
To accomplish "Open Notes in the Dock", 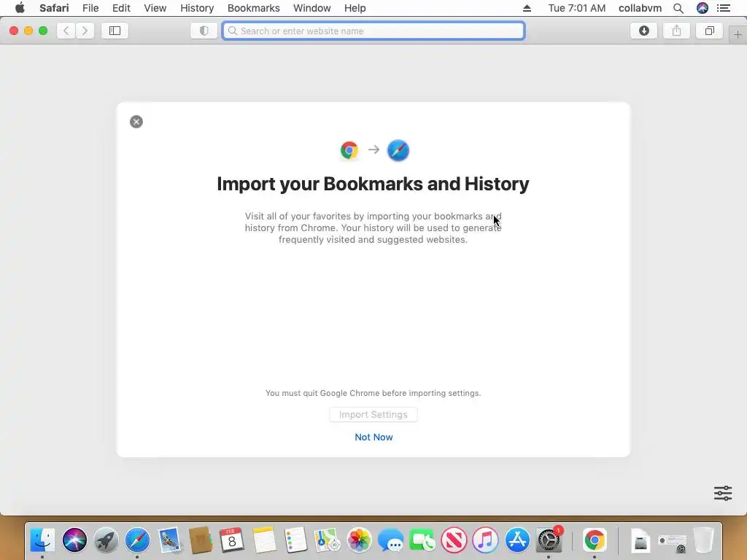I will pos(264,540).
